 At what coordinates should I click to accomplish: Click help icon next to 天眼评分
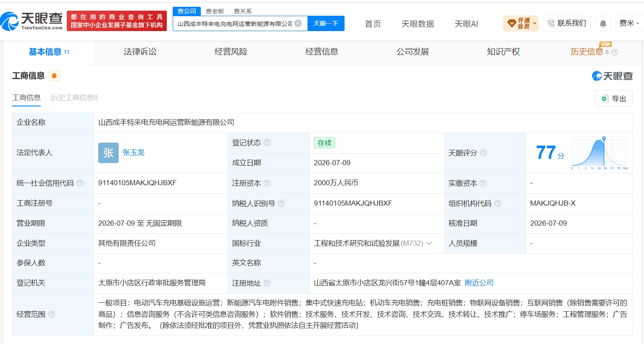(483, 153)
